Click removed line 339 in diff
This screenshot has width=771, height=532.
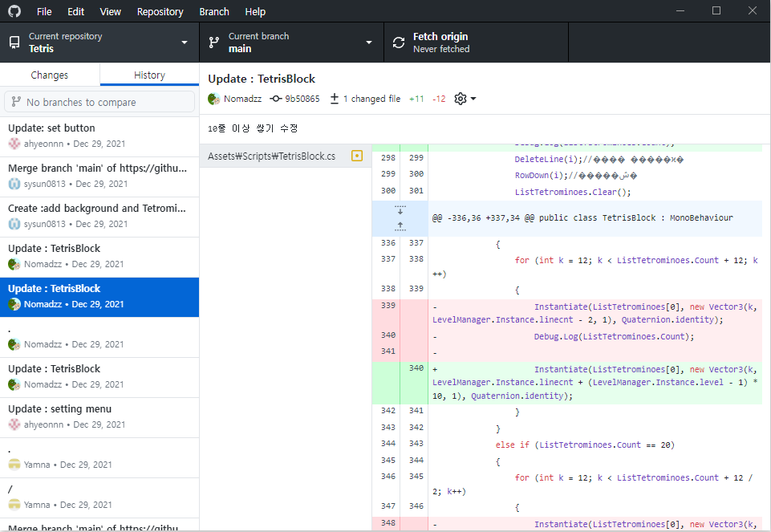click(x=567, y=313)
